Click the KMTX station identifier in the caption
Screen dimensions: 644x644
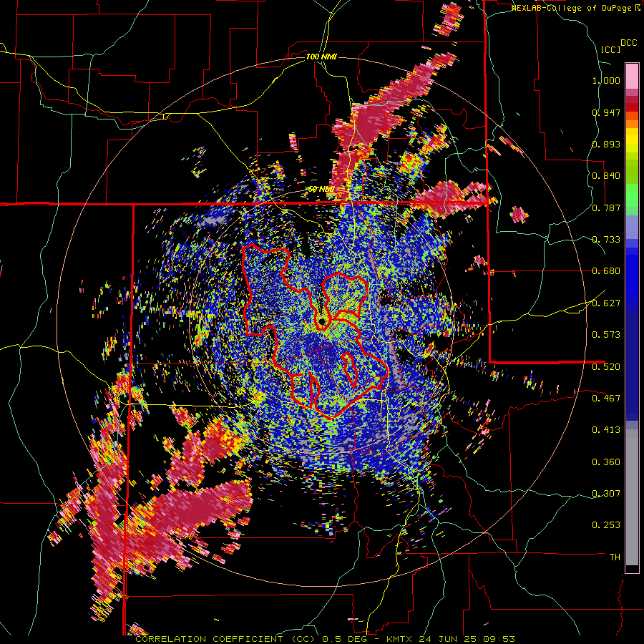[x=401, y=639]
